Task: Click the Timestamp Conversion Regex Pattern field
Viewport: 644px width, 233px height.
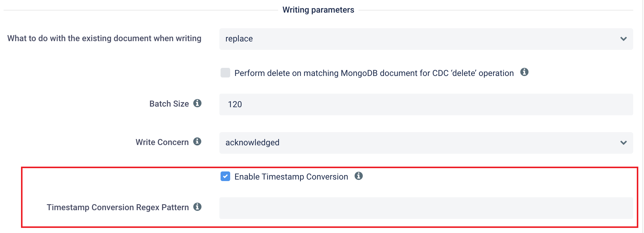Action: tap(426, 208)
